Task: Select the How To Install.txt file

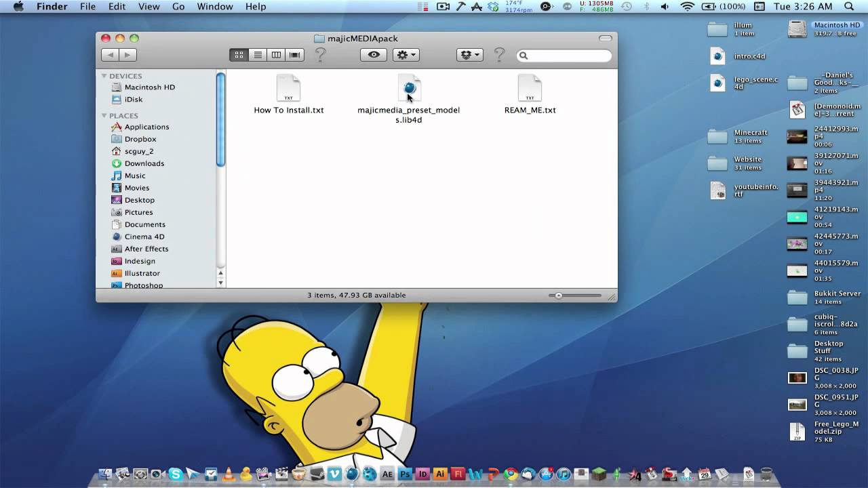Action: (x=289, y=95)
